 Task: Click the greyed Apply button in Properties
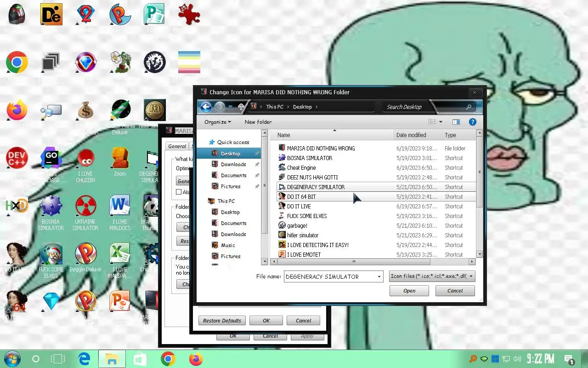point(307,336)
